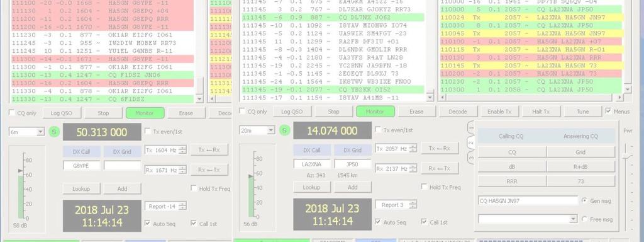Click the green S indicator beside the 6m band selector
The image size is (644, 242).
[x=54, y=132]
